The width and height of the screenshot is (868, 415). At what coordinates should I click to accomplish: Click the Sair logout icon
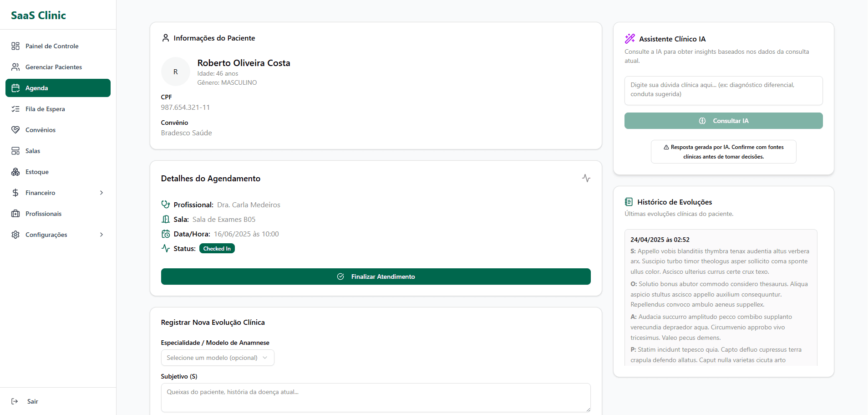coord(15,401)
